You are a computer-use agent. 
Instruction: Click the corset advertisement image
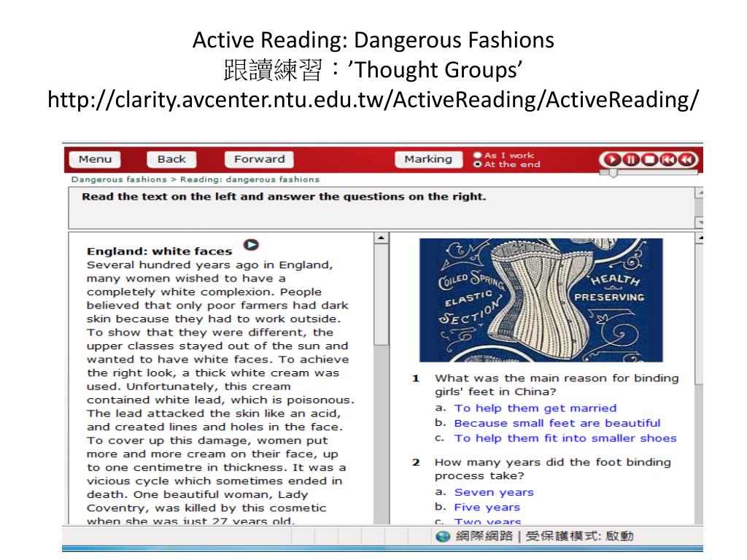click(541, 300)
